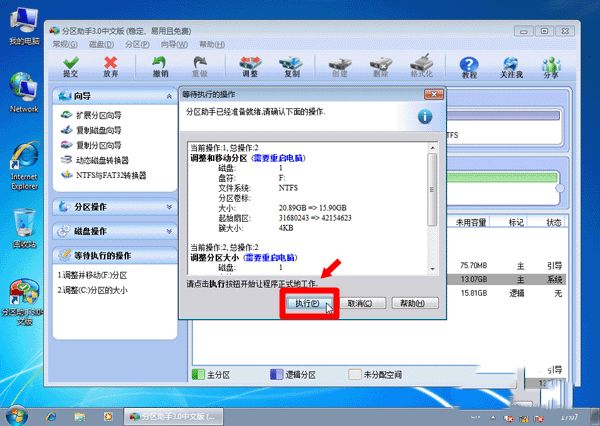
Task: Launch Internet Explorer from the taskbar
Action: 51,416
